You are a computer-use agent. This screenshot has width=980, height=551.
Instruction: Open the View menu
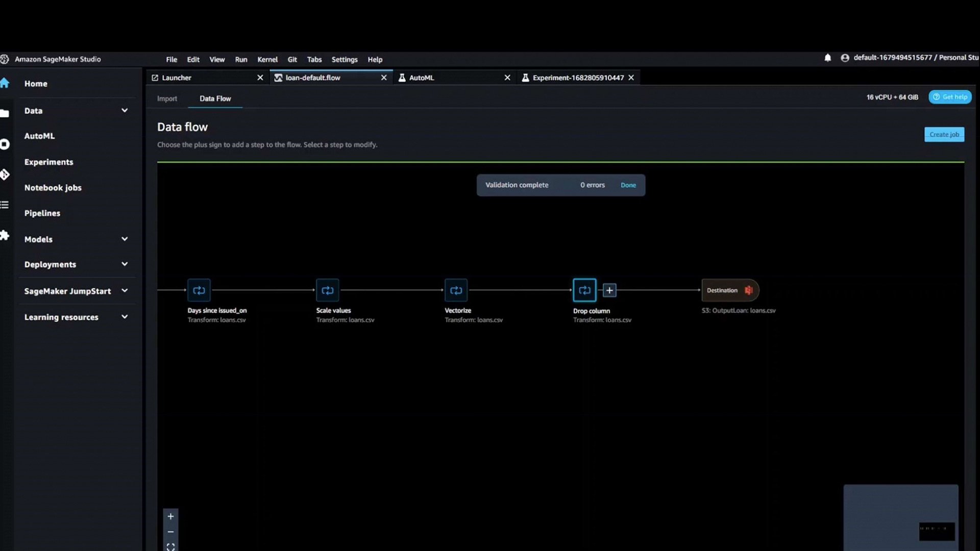[217, 59]
